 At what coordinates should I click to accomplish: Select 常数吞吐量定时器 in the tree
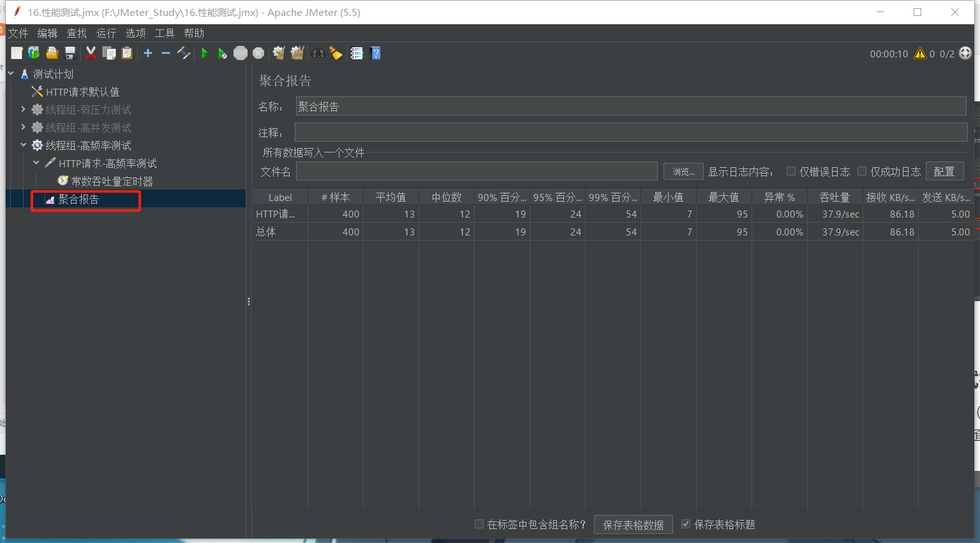[x=112, y=181]
